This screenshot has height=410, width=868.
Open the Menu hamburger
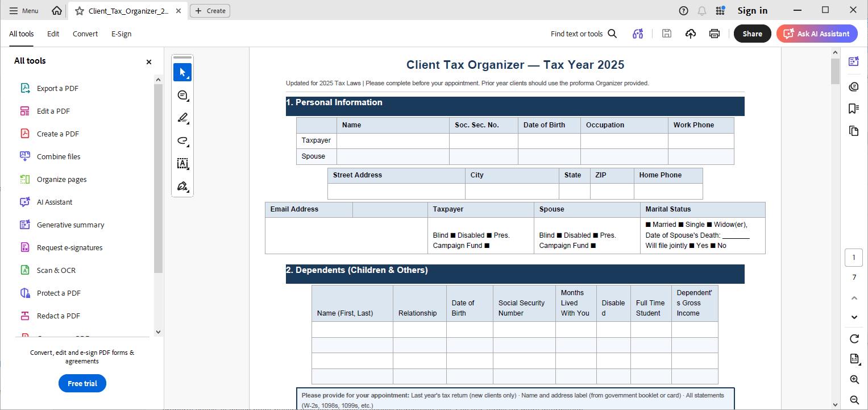(x=24, y=10)
